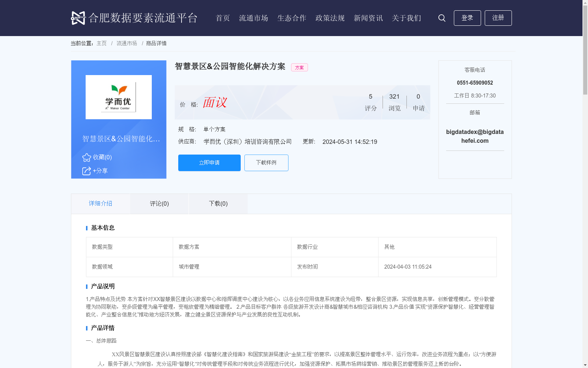Click phone number 0551-65909052
Viewport: 588px width, 368px height.
(x=475, y=83)
